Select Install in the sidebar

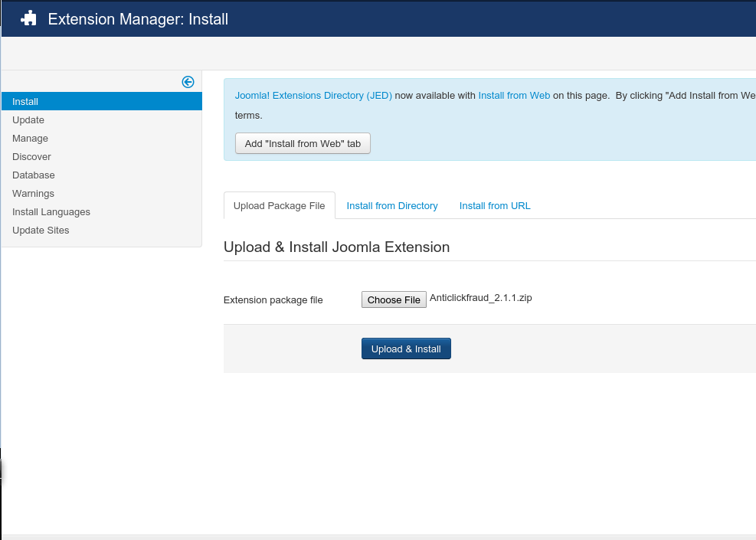coord(25,102)
